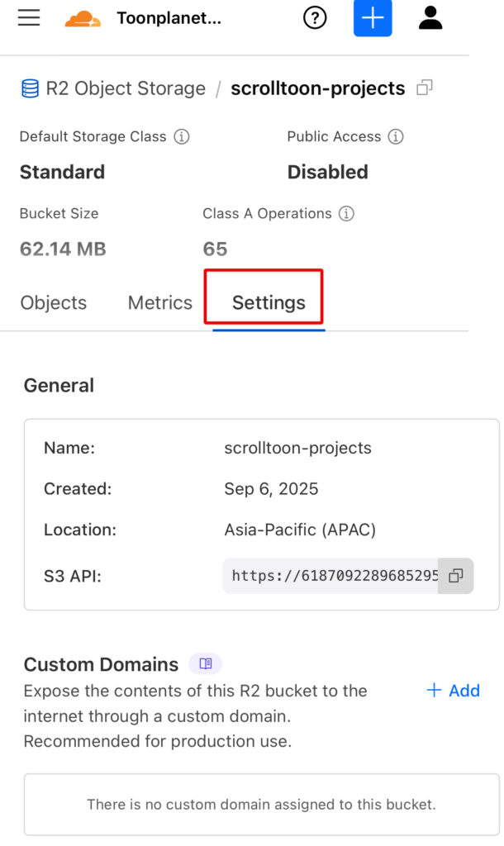Open the help question mark icon

click(315, 18)
